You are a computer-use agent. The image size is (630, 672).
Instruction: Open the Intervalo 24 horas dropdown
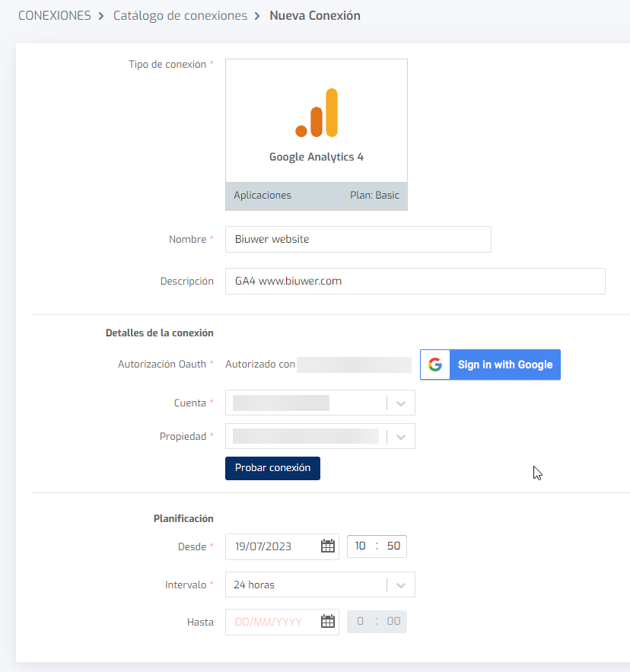[x=320, y=584]
